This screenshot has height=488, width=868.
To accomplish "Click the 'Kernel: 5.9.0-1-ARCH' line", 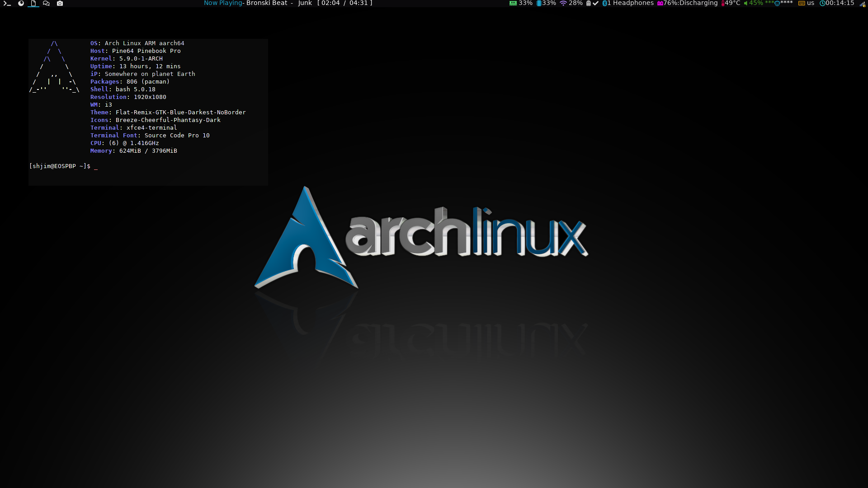I will 127,59.
